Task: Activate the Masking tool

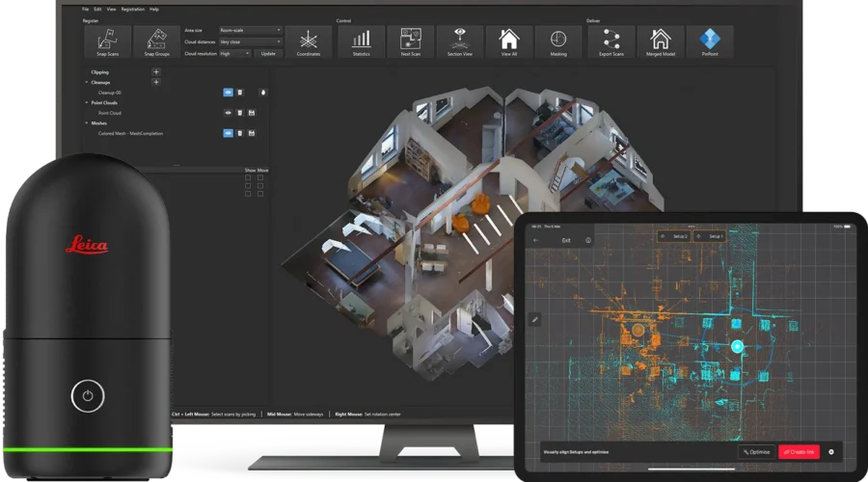Action: [x=558, y=41]
